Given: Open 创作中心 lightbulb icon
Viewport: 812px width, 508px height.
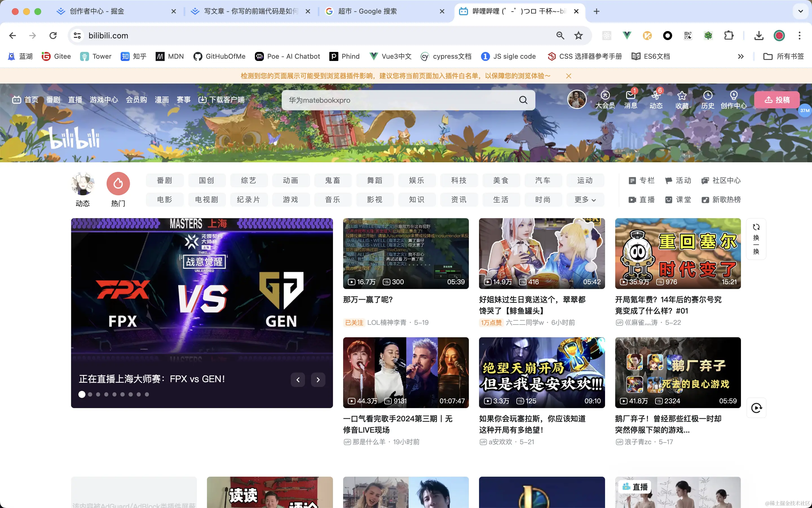Looking at the screenshot, I should coord(734,100).
